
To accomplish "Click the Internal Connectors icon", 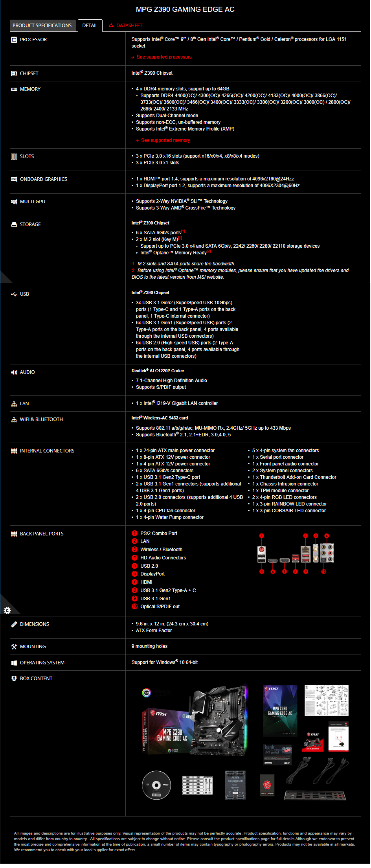I will pyautogui.click(x=14, y=451).
